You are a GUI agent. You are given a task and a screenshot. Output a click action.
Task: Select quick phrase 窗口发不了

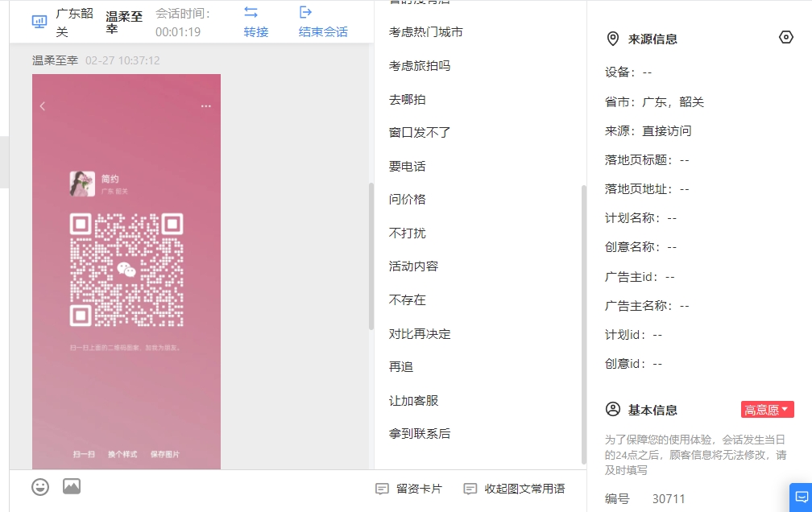(x=420, y=133)
